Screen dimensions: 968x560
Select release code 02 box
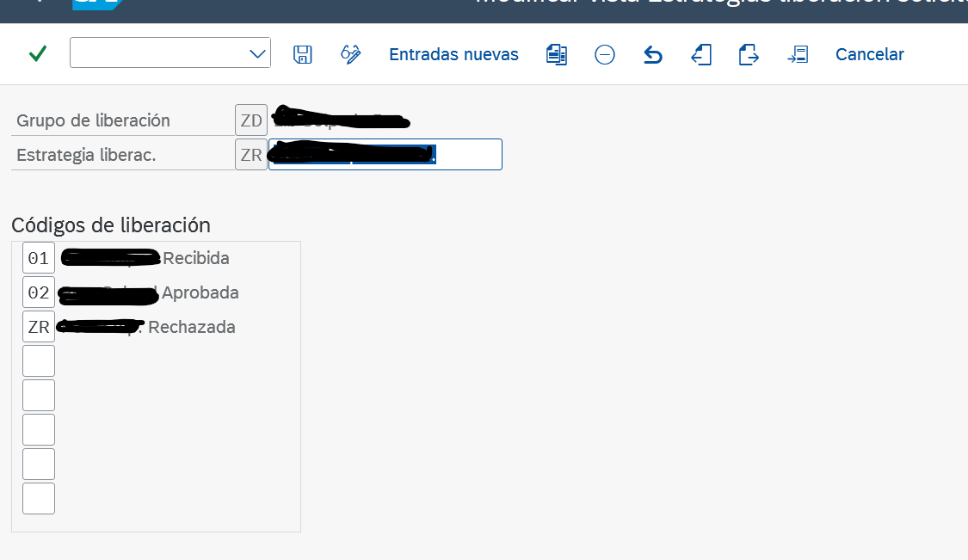(39, 292)
